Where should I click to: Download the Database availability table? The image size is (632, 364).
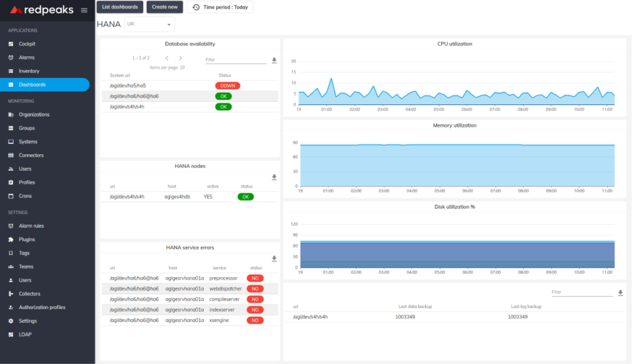(x=274, y=60)
